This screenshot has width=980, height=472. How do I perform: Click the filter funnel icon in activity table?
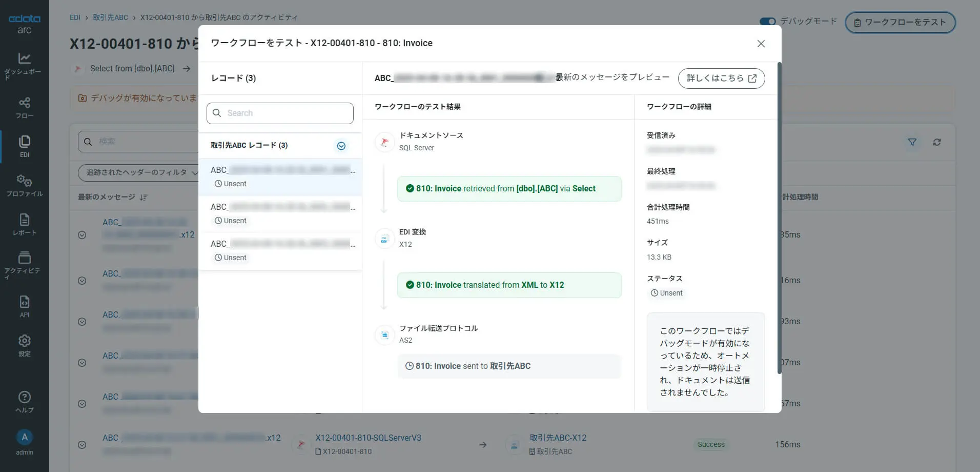coord(912,142)
